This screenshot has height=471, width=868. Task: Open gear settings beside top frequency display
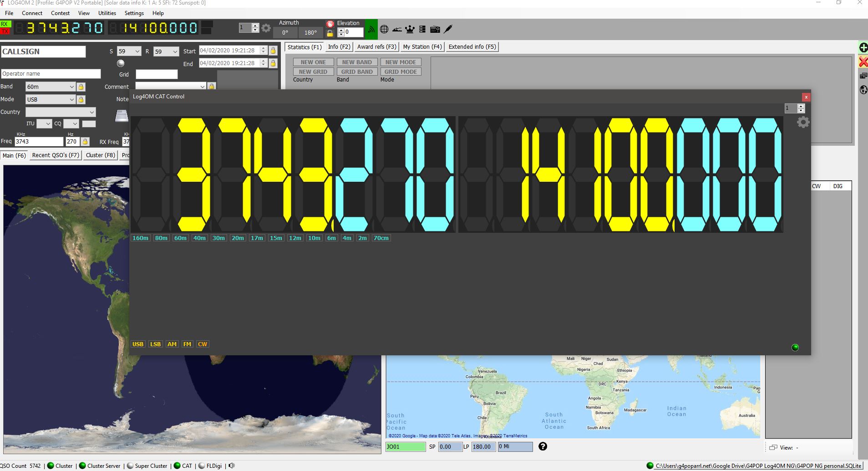266,28
